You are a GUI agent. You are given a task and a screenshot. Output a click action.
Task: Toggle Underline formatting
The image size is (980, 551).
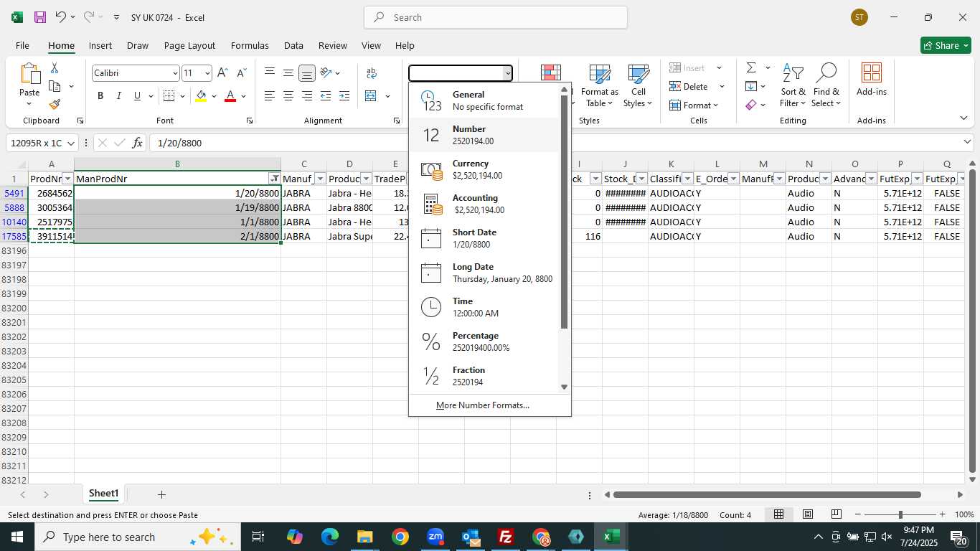(x=137, y=96)
